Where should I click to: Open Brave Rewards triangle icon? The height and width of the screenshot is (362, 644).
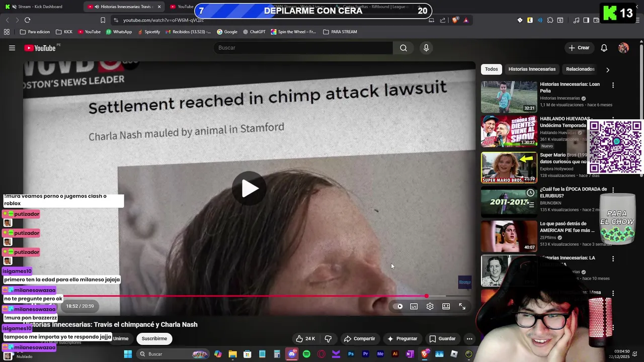pos(466,20)
